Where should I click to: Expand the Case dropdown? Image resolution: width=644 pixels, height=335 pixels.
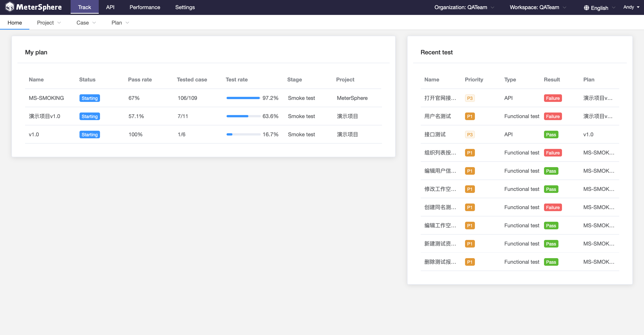86,23
